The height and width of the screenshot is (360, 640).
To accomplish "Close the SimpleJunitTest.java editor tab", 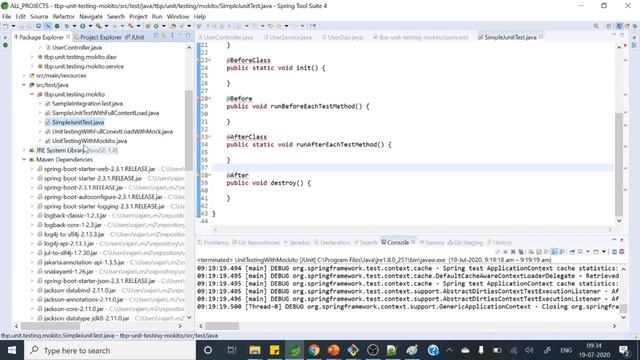I will [x=541, y=37].
